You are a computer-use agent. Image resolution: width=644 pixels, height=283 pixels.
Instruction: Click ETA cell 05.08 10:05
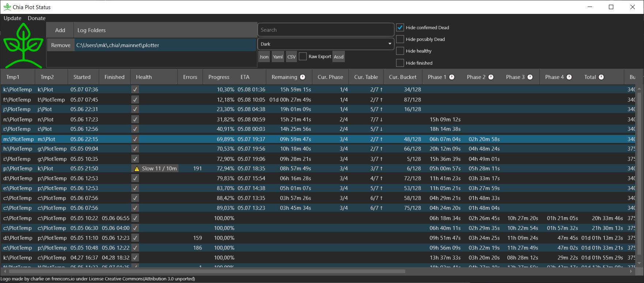251,99
